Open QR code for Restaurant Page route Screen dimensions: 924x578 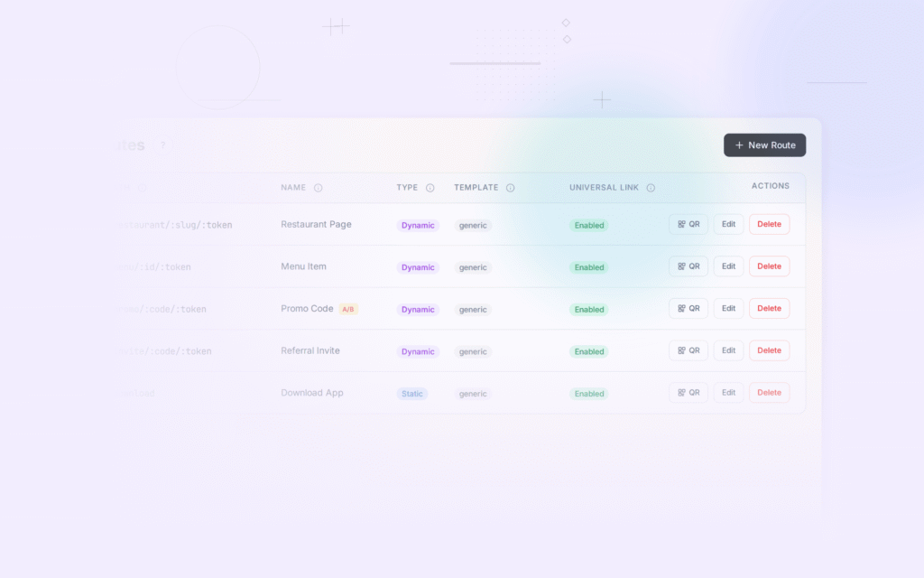coord(688,224)
